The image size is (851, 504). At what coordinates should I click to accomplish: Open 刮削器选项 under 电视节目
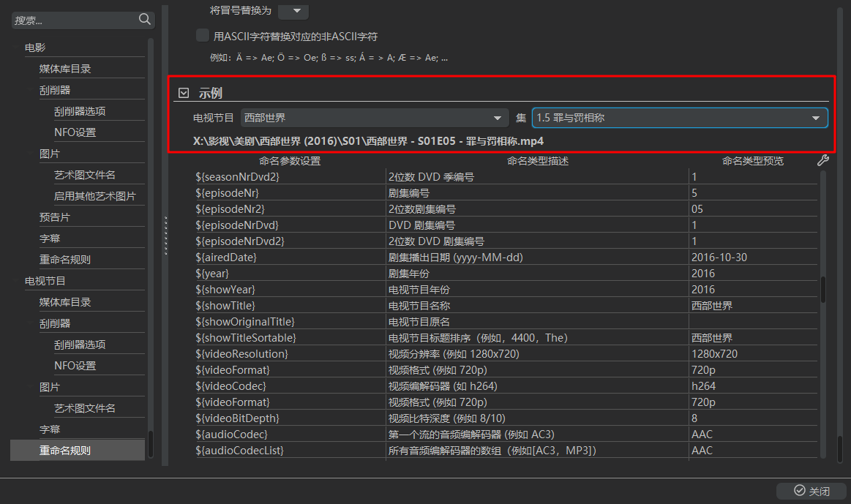pyautogui.click(x=80, y=345)
